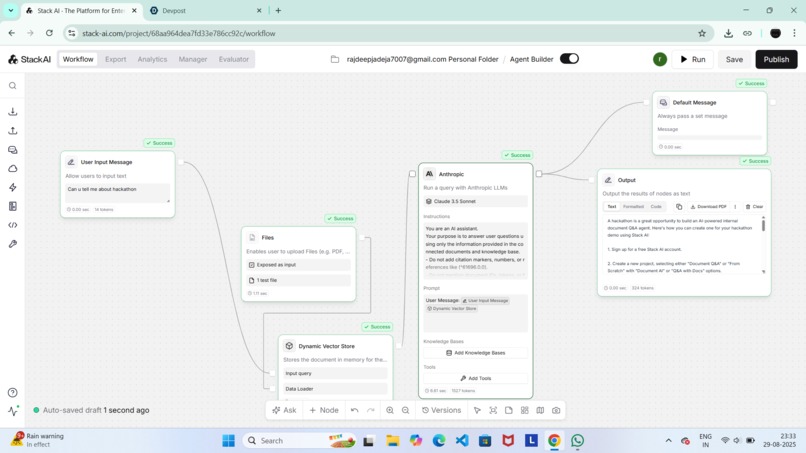
Task: Click the Output node scrollbar
Action: pyautogui.click(x=763, y=225)
